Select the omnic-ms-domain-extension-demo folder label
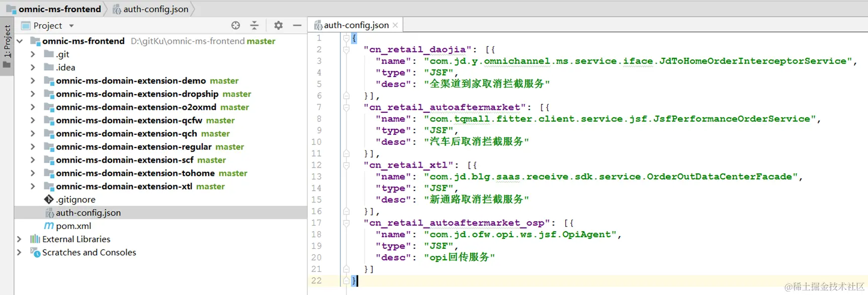The width and height of the screenshot is (868, 295). 131,81
